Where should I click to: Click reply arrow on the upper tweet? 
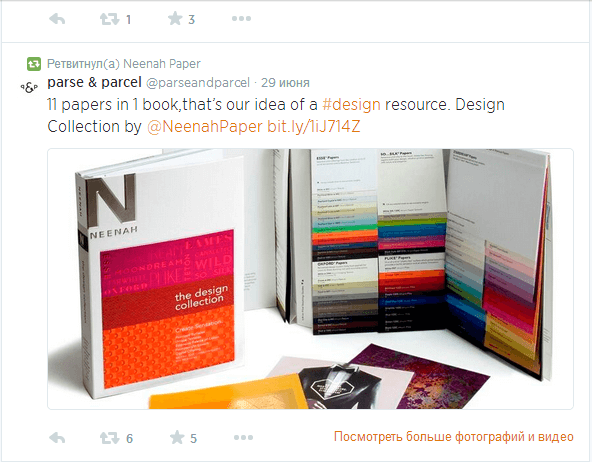pyautogui.click(x=57, y=18)
